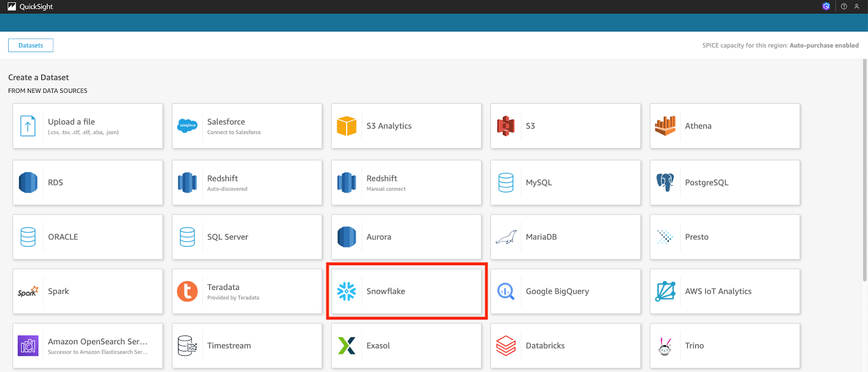Click the Datasets button
This screenshot has height=372, width=868.
[x=30, y=46]
